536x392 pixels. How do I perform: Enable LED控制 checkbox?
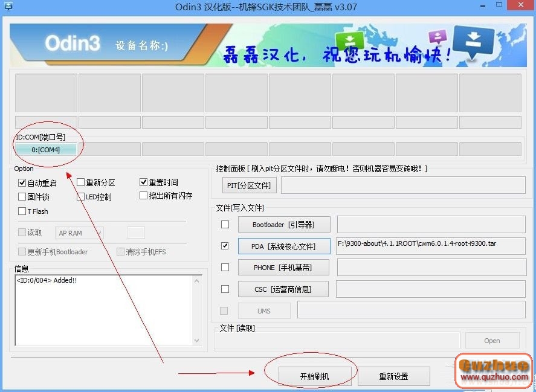(x=81, y=196)
